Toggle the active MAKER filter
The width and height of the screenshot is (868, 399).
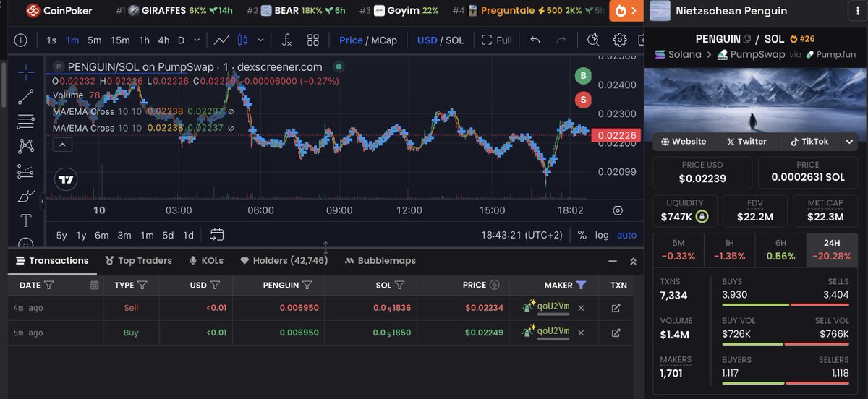tap(582, 286)
